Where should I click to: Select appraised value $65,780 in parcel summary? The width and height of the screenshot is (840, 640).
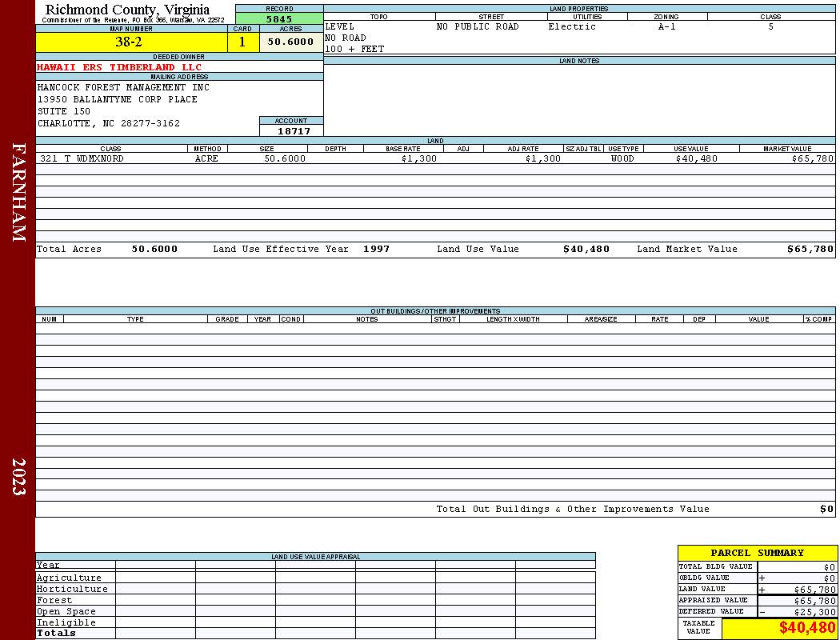point(815,601)
